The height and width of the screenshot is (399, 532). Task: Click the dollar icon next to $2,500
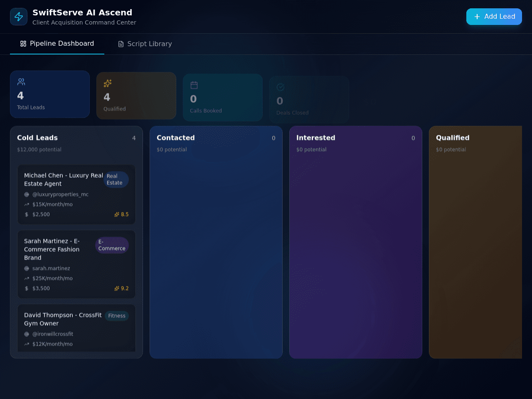pos(27,214)
